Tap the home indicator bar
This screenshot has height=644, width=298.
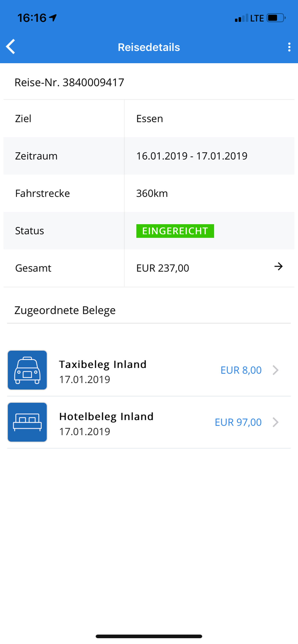[x=149, y=636]
